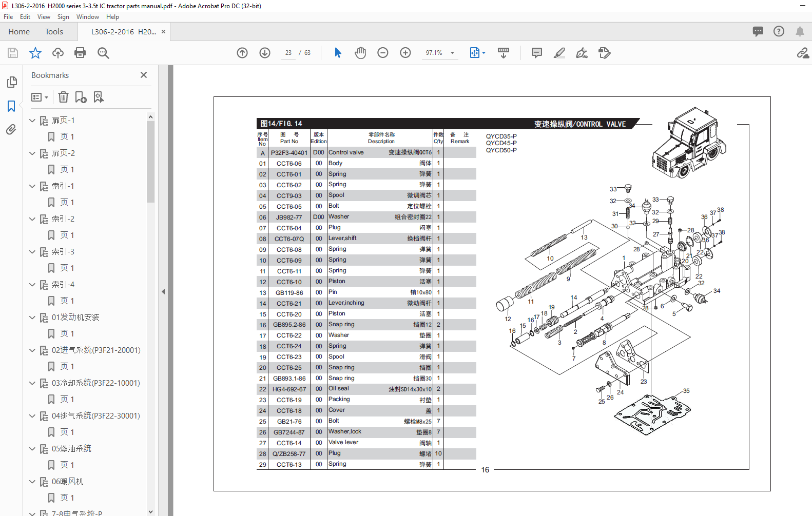Collapse the 扉页-1 bookmark
Viewport: 812px width, 516px height.
[x=32, y=121]
